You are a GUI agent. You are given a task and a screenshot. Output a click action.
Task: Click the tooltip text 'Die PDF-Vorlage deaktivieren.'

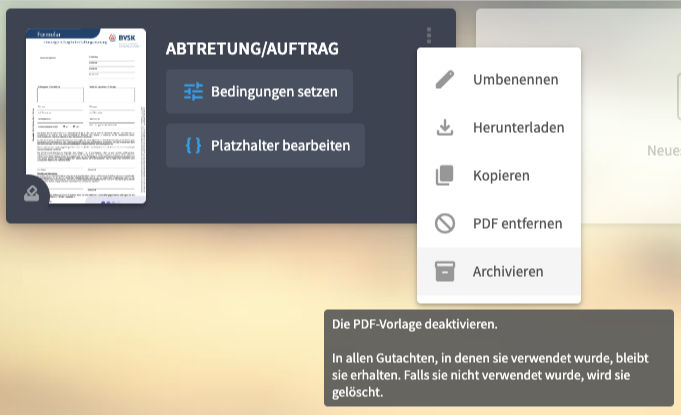[415, 324]
